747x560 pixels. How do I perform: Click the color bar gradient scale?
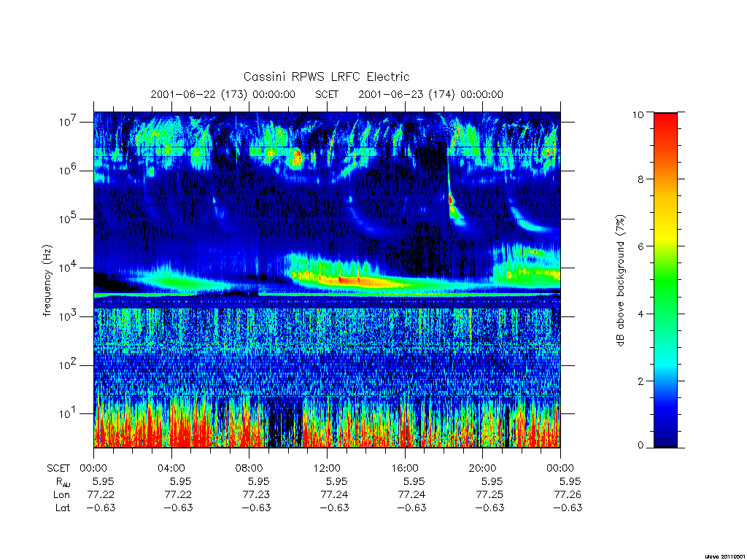coord(665,280)
